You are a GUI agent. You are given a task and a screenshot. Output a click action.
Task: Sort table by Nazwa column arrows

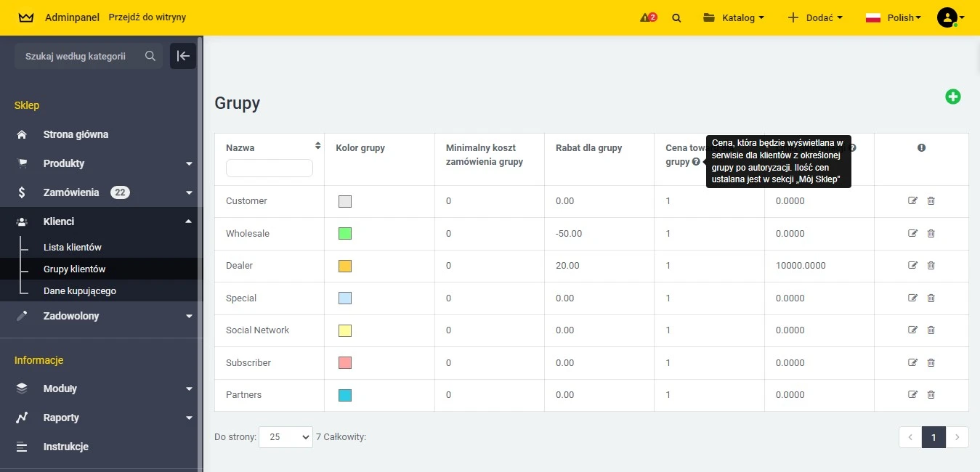point(317,146)
